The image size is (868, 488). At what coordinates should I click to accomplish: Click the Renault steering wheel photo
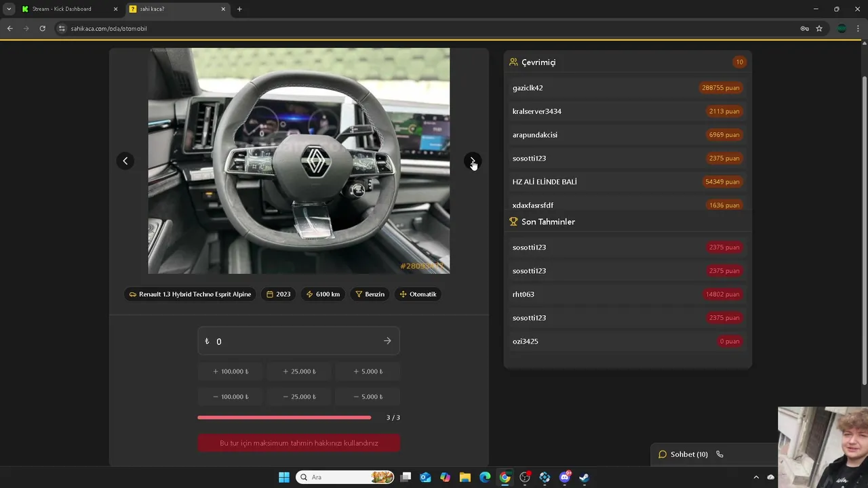[x=299, y=161]
